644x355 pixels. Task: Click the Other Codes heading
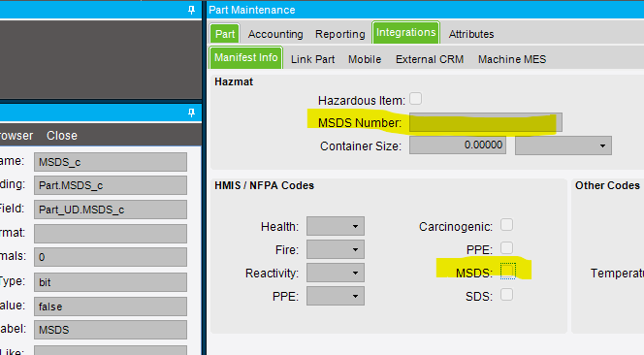607,185
